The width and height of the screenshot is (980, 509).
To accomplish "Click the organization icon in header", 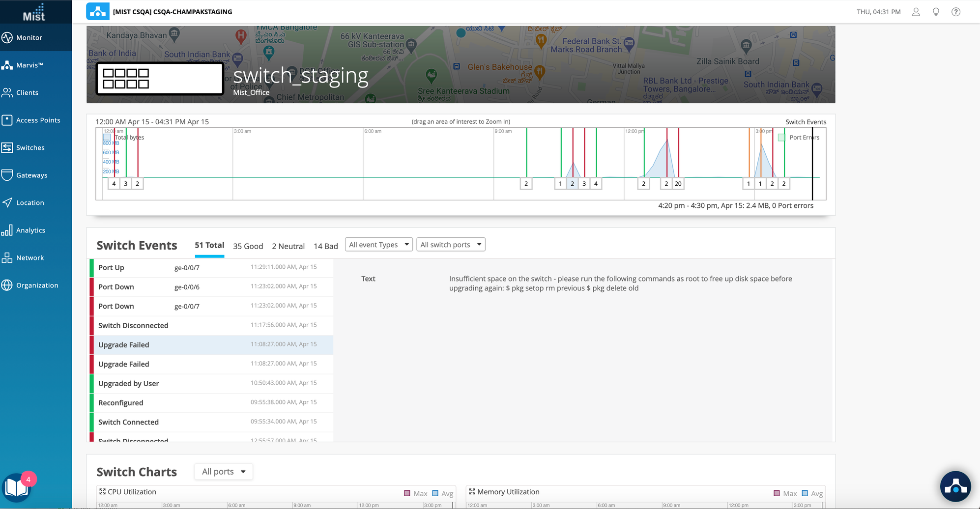I will coord(98,11).
